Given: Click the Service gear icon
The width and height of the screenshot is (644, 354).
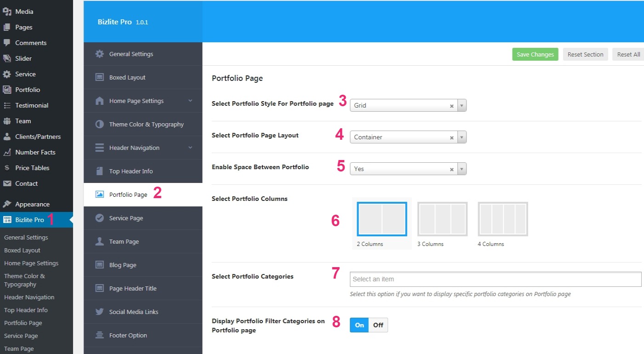Looking at the screenshot, I should point(7,74).
